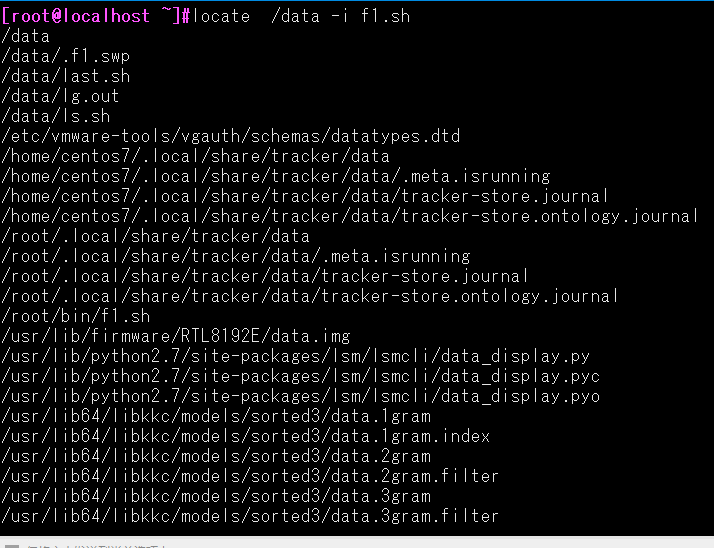
Task: Click the /data/last.sh output line
Action: point(66,77)
